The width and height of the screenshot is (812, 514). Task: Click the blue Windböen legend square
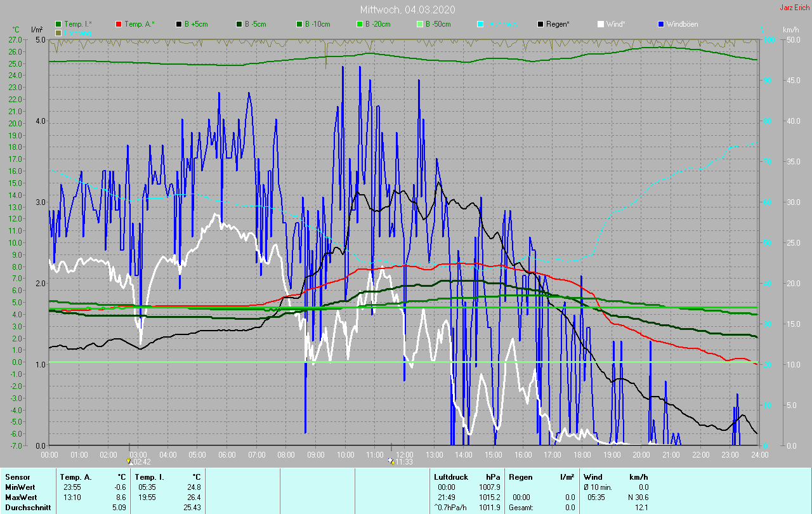[x=661, y=24]
